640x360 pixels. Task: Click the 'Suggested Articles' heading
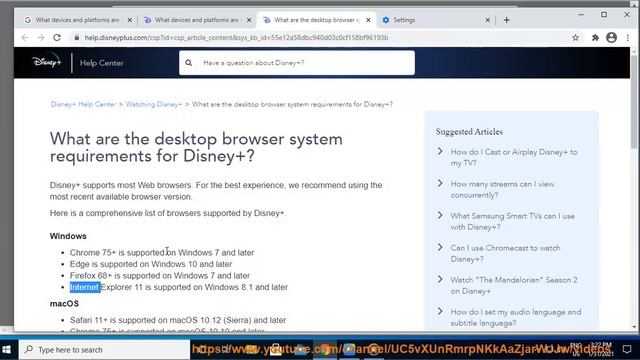coord(469,132)
